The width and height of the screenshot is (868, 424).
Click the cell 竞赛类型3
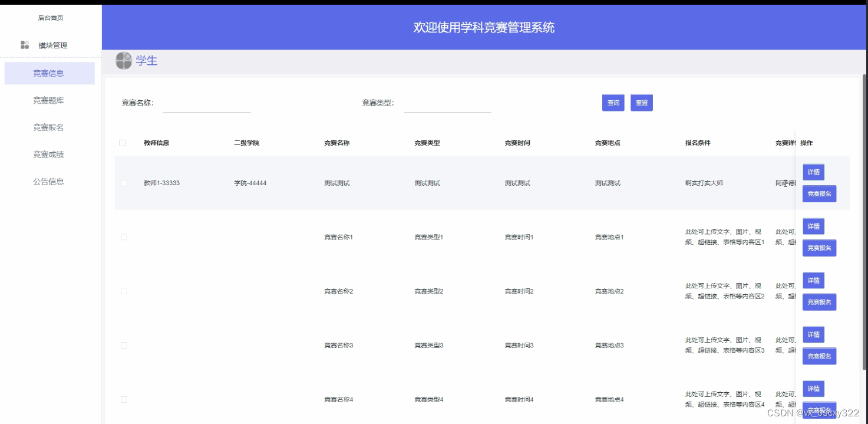(x=429, y=346)
